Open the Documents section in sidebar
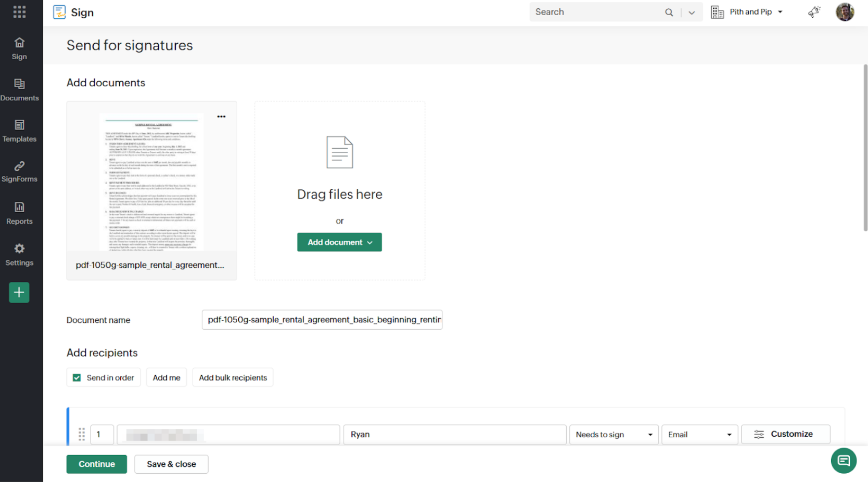Image resolution: width=868 pixels, height=482 pixels. click(19, 89)
